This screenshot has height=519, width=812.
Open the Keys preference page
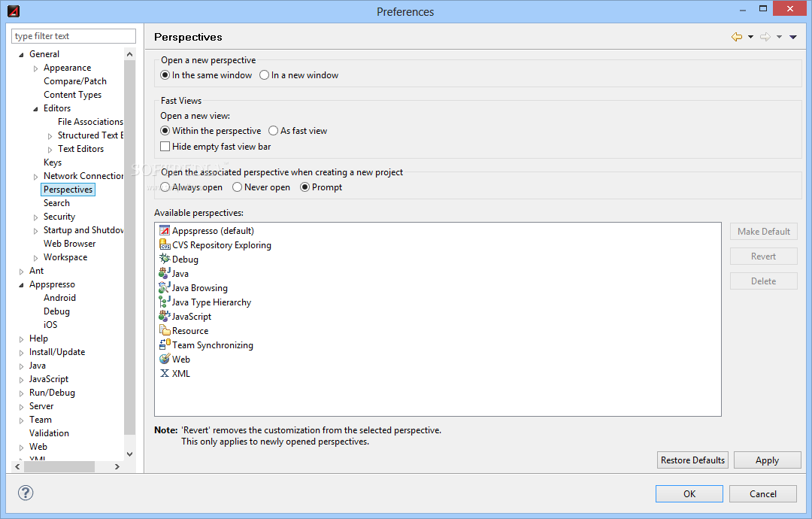point(53,162)
